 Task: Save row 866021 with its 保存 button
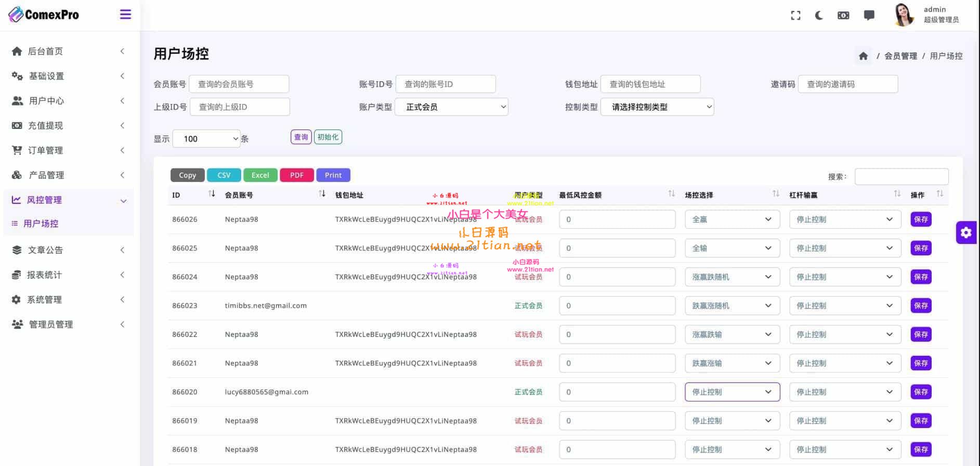[921, 363]
